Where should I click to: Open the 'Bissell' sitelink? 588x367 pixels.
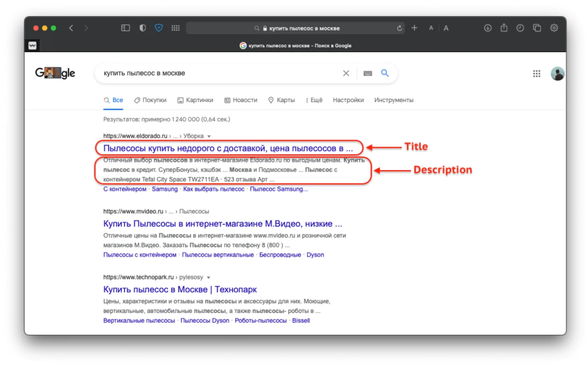(301, 320)
